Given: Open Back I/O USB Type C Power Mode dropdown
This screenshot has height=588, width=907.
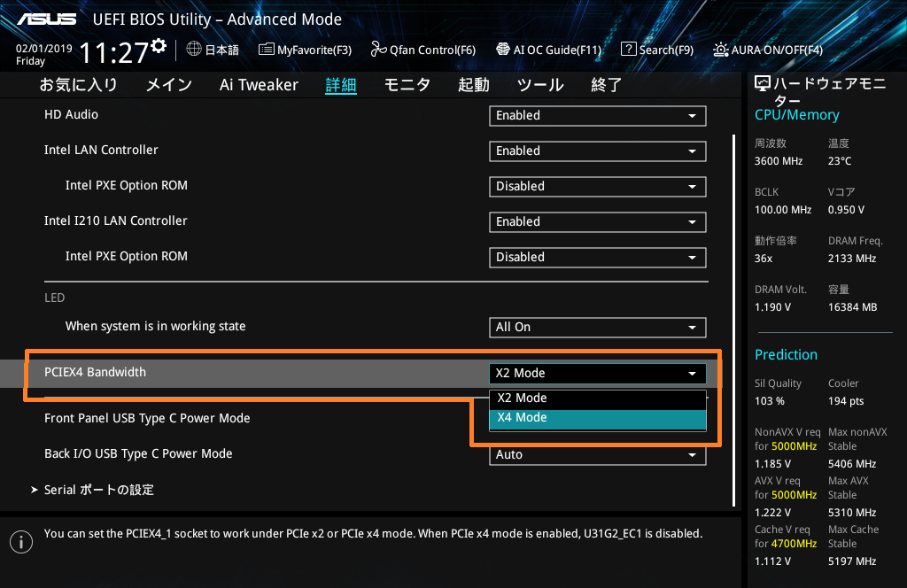Looking at the screenshot, I should (598, 455).
